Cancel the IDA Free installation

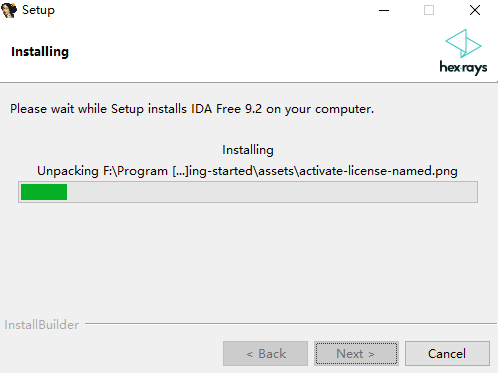click(447, 353)
